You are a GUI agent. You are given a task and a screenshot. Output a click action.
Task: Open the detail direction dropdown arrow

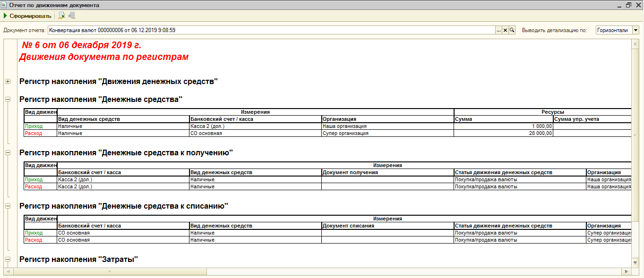[635, 30]
